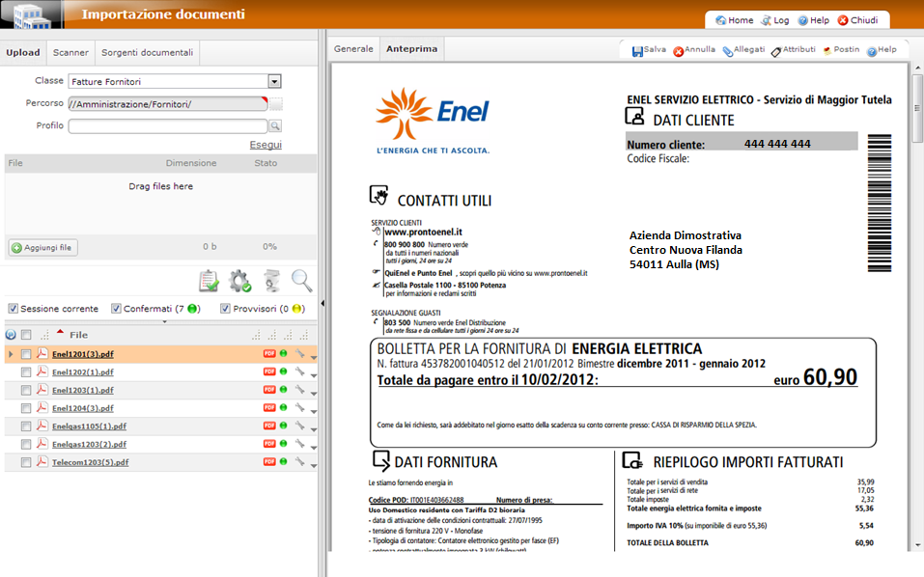Click the large magnifying glass search icon
This screenshot has height=577, width=924.
301,281
